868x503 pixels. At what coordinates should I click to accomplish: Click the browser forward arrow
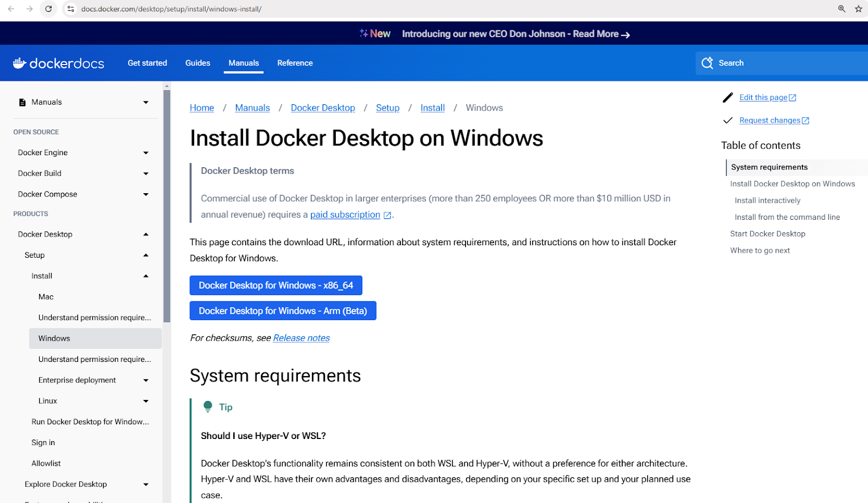(29, 9)
